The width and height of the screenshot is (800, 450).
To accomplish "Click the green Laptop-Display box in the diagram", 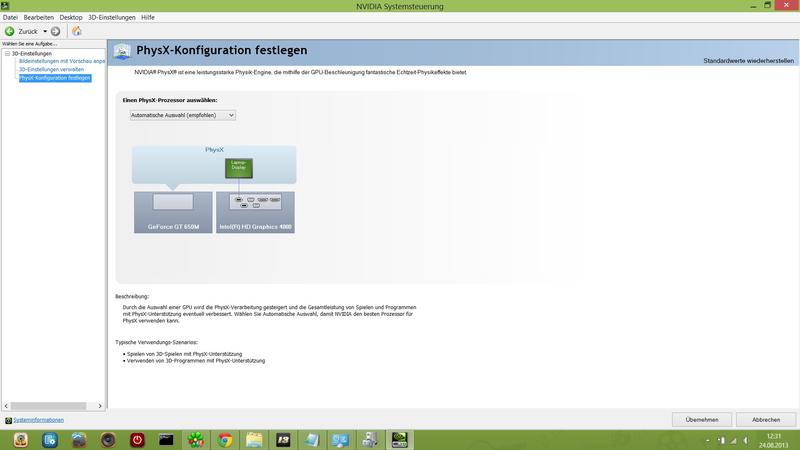I will [x=239, y=168].
